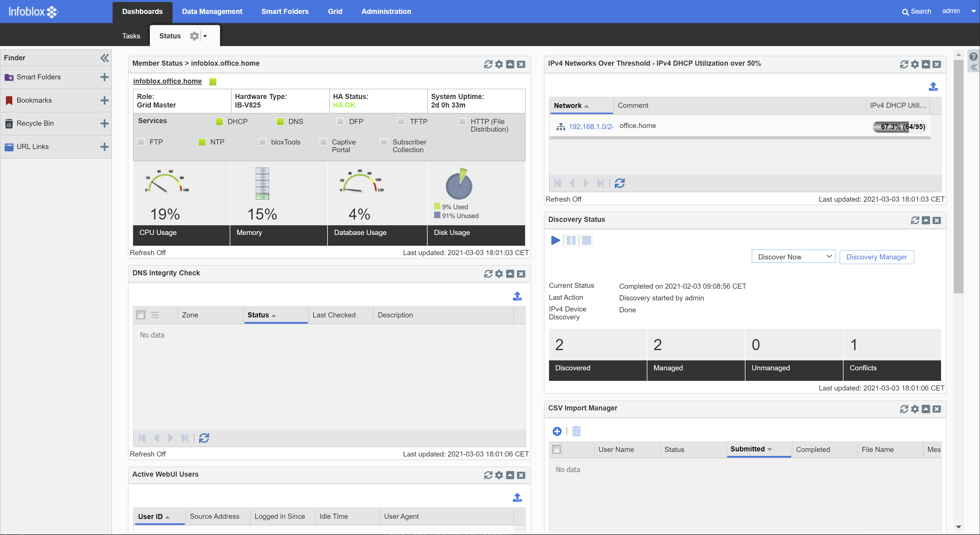Open the 192.168.1.0/24 network link

[591, 127]
